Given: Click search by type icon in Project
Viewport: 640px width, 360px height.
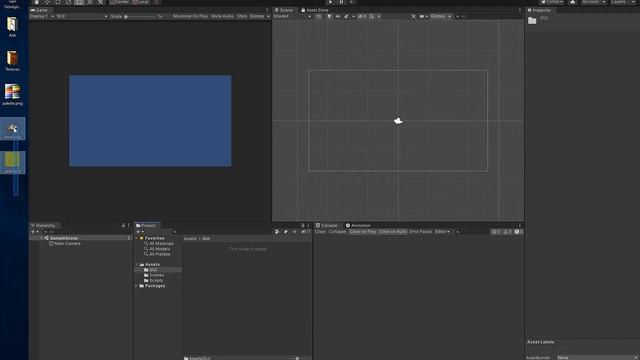Looking at the screenshot, I should (x=277, y=232).
